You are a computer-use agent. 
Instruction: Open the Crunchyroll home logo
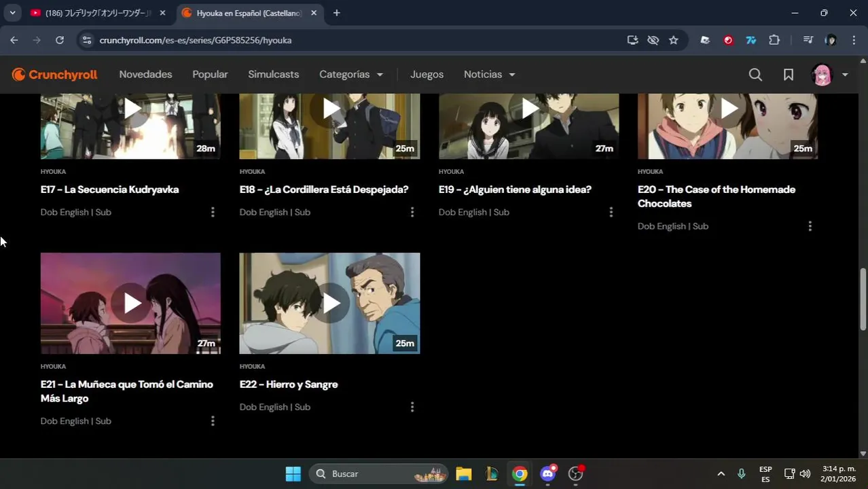(55, 75)
